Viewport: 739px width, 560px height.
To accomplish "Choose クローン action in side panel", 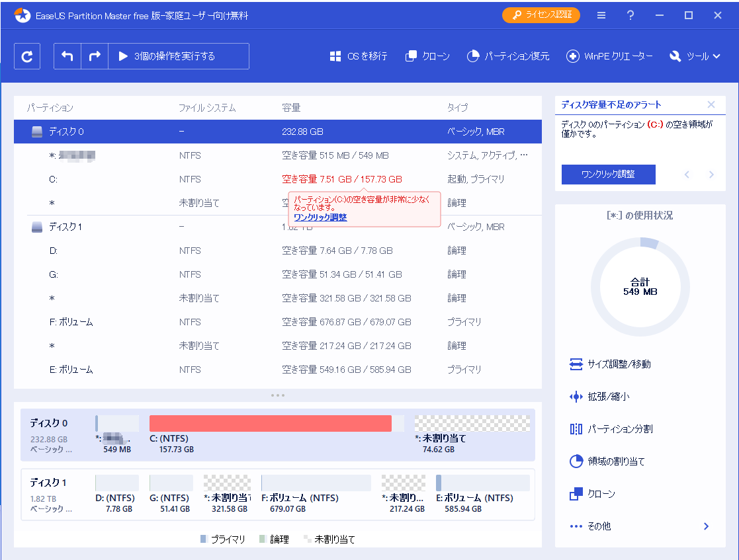I will pyautogui.click(x=592, y=494).
